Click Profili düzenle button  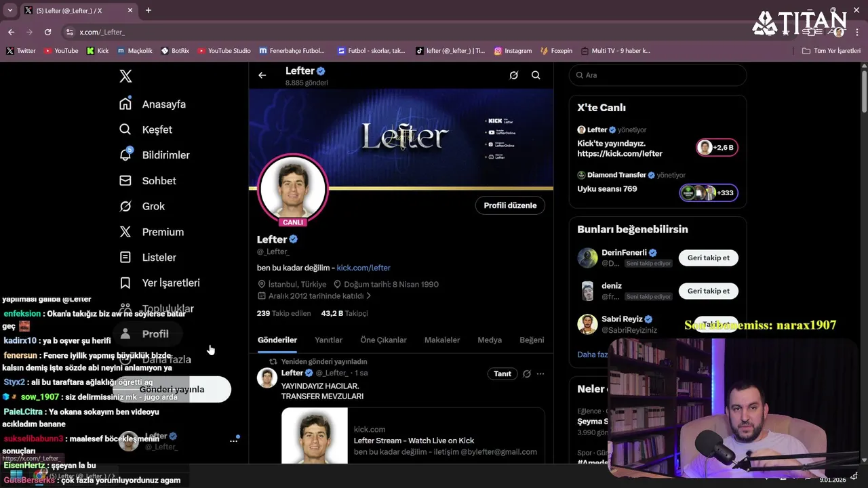point(510,205)
